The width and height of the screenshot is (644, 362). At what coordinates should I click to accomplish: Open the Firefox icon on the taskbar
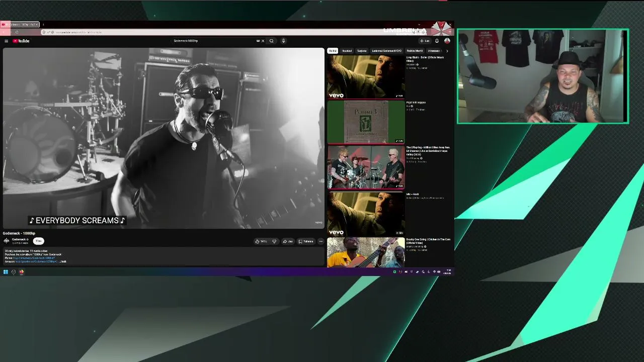point(22,272)
